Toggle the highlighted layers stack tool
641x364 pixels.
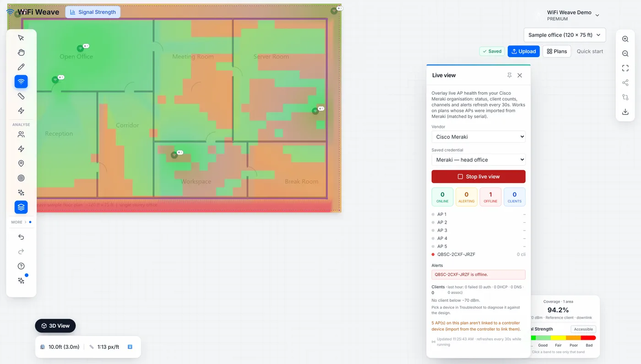pyautogui.click(x=21, y=207)
